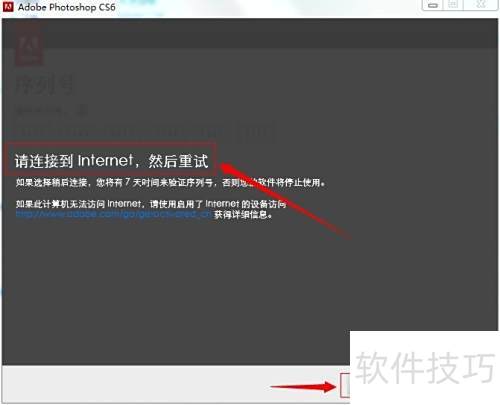This screenshot has height=405, width=500.
Task: Close the Adobe Photoshop CS6 window
Action: (481, 5)
